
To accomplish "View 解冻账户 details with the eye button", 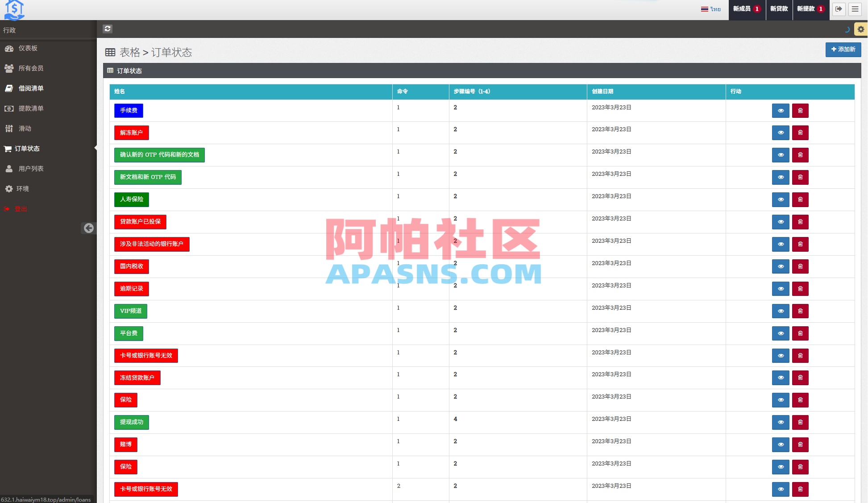I will pos(781,133).
